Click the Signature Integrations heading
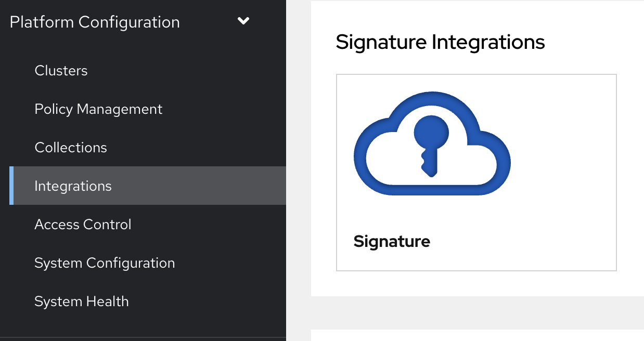 tap(440, 42)
